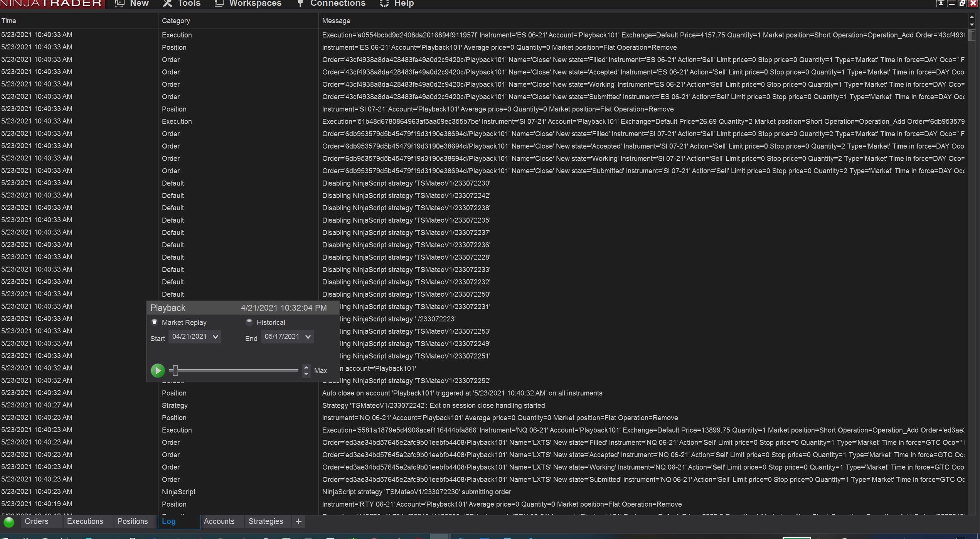Switch to the Strategies tab
This screenshot has width=980, height=539.
(x=266, y=521)
